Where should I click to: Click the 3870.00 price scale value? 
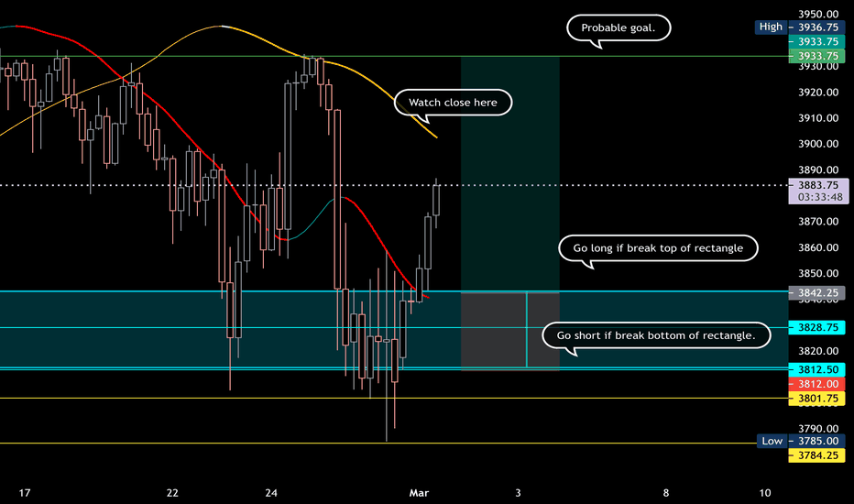point(818,221)
